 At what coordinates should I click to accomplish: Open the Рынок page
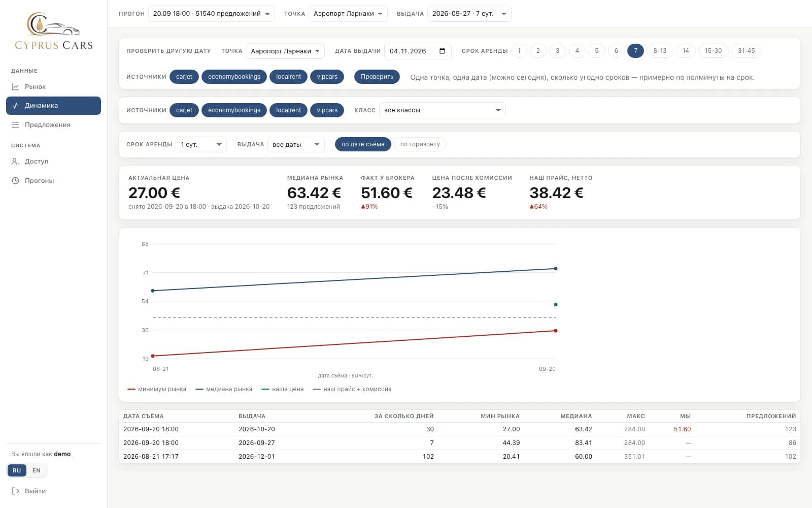pos(53,87)
